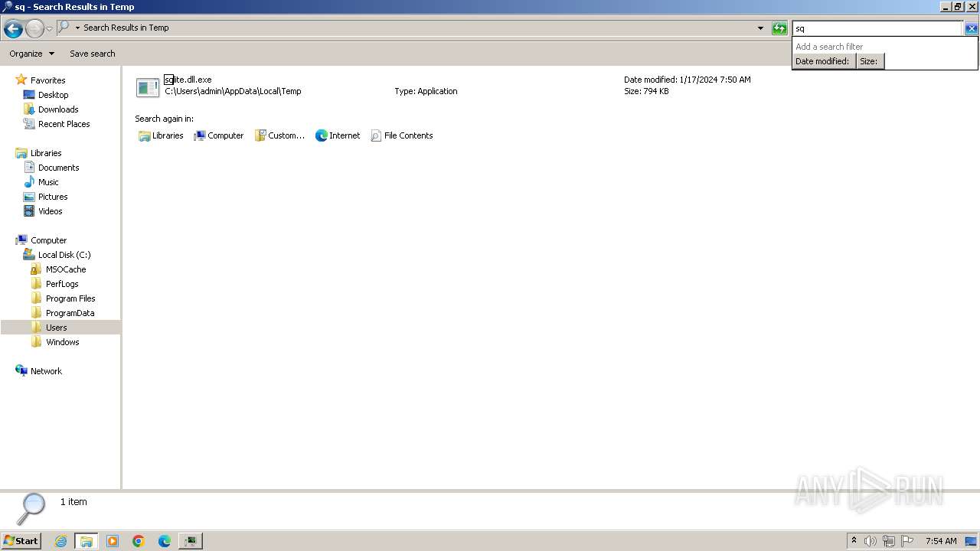Select the sqlite.dll.exe application icon
Image resolution: width=980 pixels, height=551 pixels.
pos(148,87)
